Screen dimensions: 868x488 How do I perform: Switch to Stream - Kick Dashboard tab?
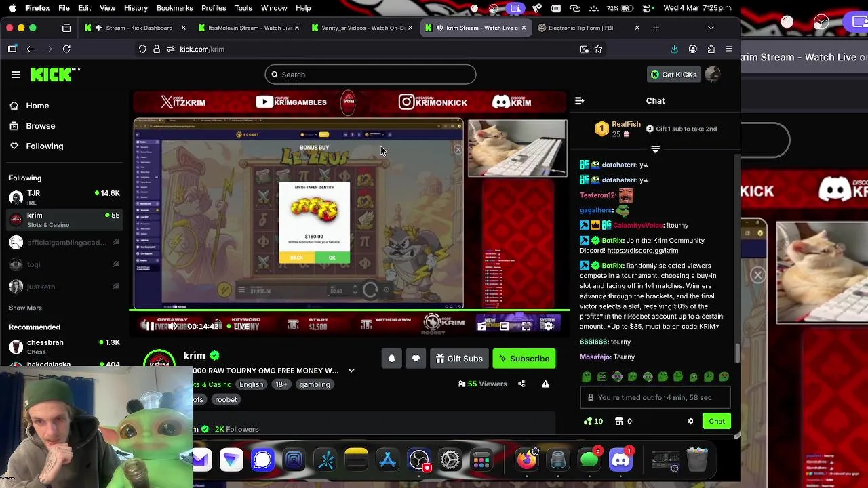point(136,28)
